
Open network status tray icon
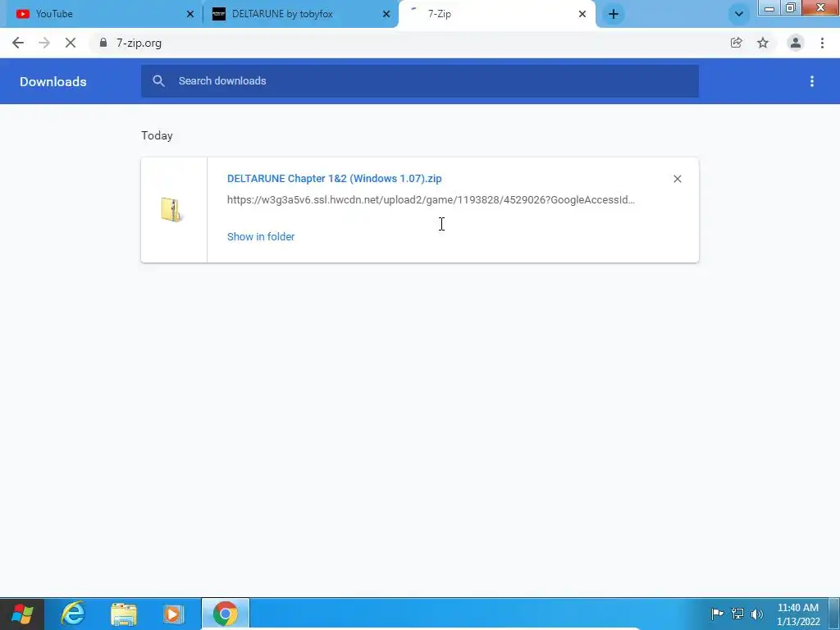[737, 614]
